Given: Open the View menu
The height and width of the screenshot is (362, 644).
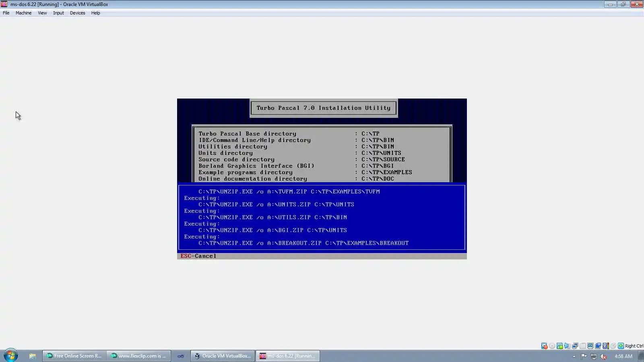Looking at the screenshot, I should [x=42, y=13].
